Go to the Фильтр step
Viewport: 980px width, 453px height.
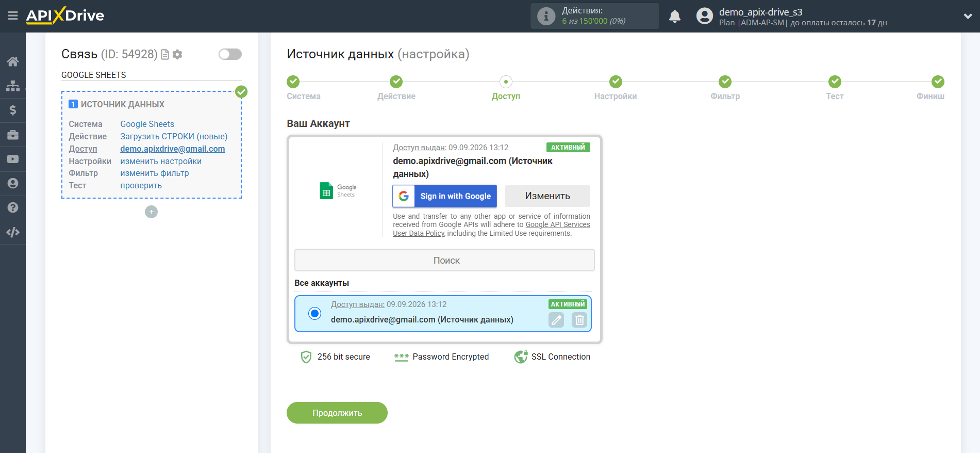(x=725, y=88)
